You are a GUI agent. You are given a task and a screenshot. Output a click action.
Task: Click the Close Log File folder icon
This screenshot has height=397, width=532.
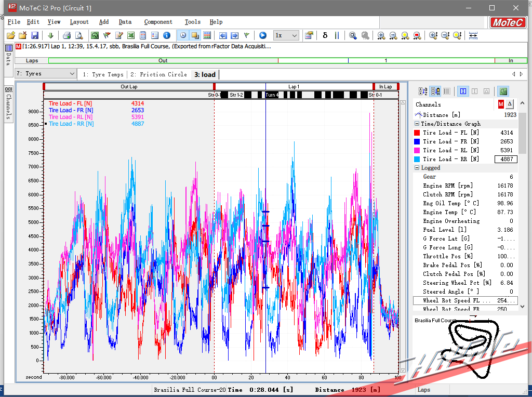23,35
